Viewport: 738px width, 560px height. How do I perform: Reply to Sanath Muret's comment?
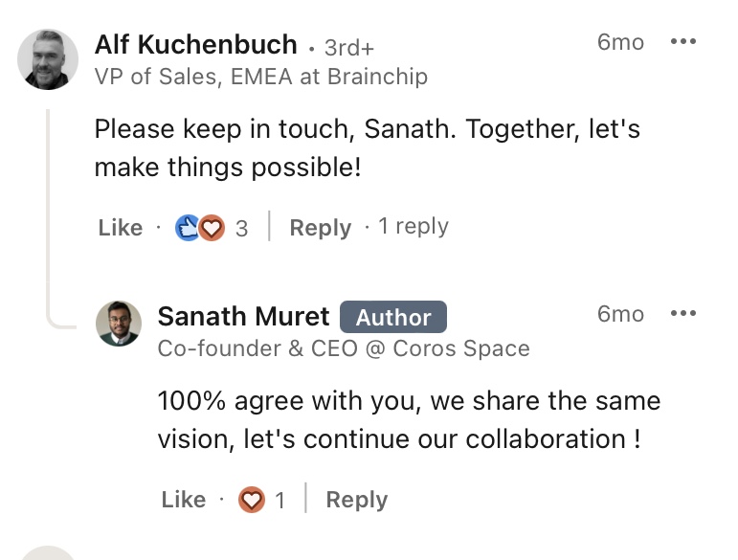tap(356, 500)
